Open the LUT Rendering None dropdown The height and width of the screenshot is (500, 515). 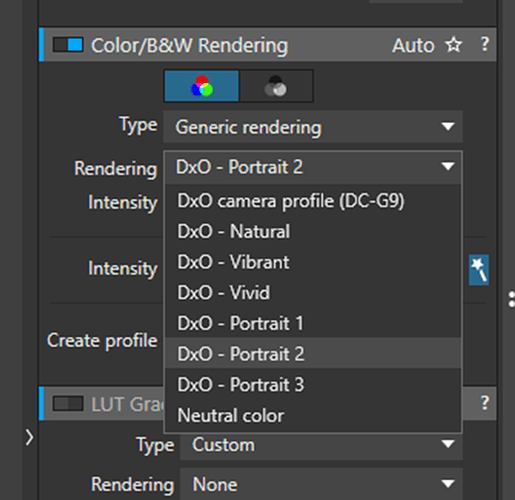coord(321,484)
